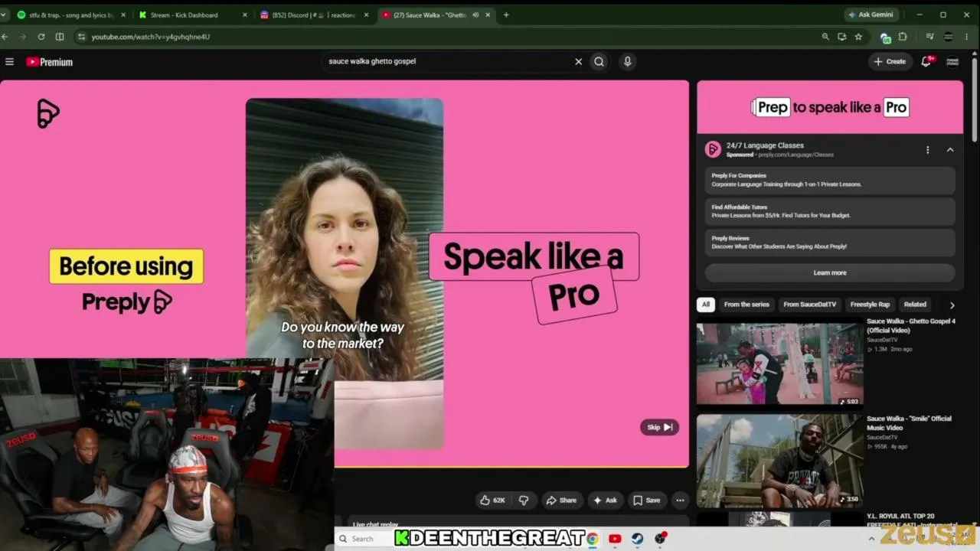Open the Windows taskbar Search box
Image resolution: width=980 pixels, height=551 pixels.
[x=364, y=539]
